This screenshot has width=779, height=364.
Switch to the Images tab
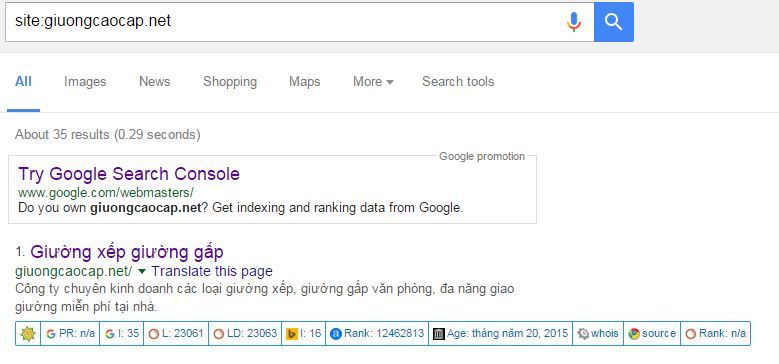pyautogui.click(x=85, y=82)
